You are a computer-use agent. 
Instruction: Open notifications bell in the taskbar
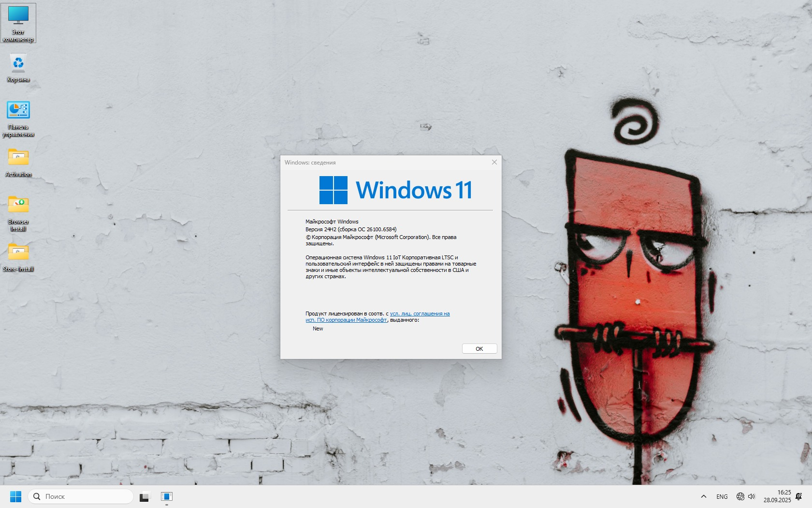point(798,496)
